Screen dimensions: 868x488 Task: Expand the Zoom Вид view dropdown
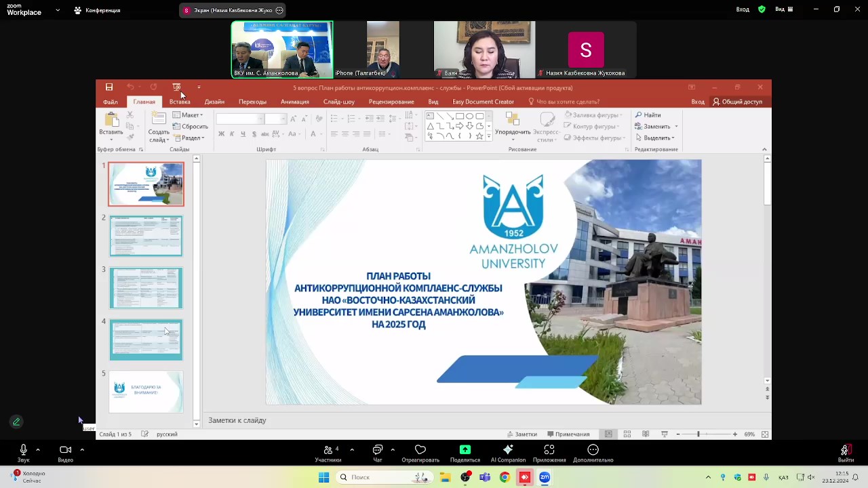(784, 9)
